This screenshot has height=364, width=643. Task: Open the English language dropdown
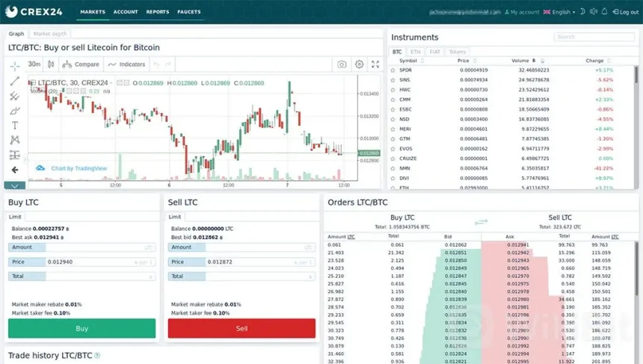(559, 12)
